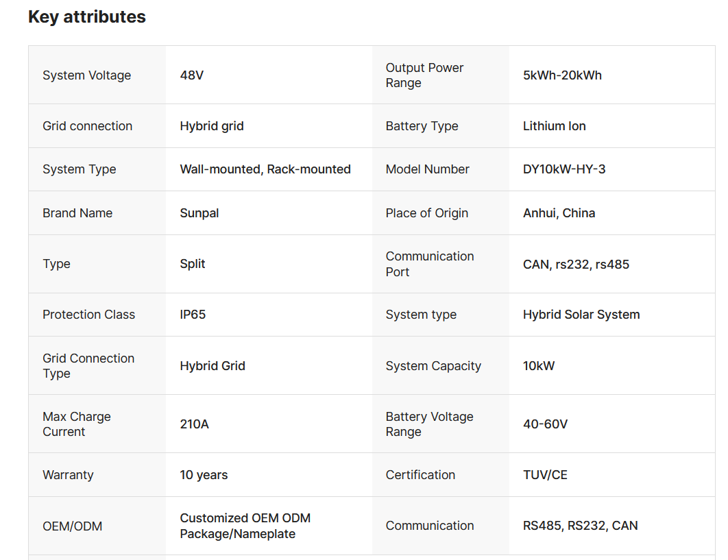The image size is (728, 560).
Task: Click the 10kW system capacity value
Action: (x=539, y=366)
